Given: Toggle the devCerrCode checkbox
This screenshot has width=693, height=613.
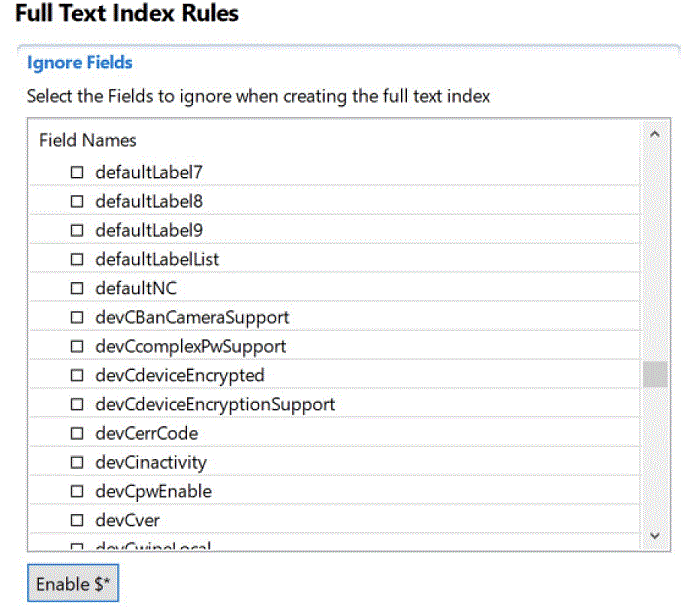Looking at the screenshot, I should point(77,434).
